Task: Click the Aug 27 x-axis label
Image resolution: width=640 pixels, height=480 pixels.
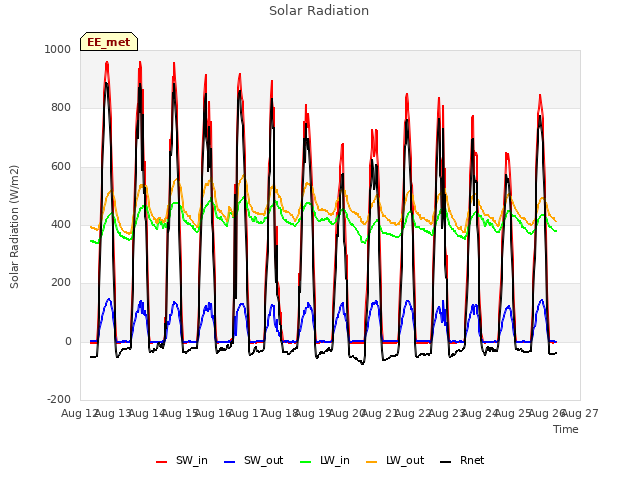Action: pyautogui.click(x=580, y=413)
